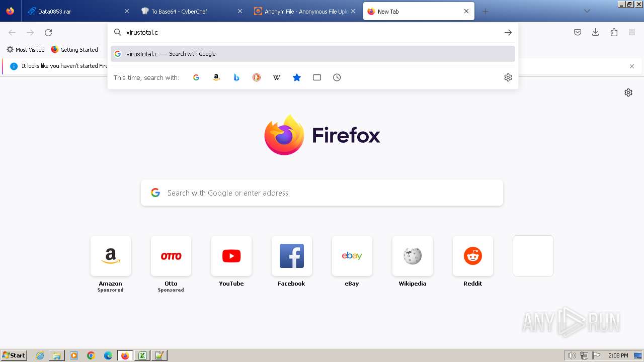The height and width of the screenshot is (362, 644).
Task: Select the New Tab tab
Action: pyautogui.click(x=418, y=11)
